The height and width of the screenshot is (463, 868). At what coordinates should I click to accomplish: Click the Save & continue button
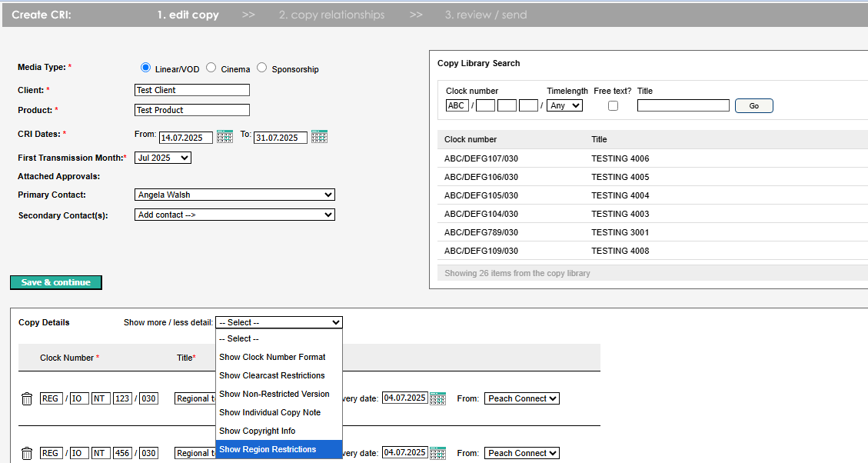click(56, 282)
